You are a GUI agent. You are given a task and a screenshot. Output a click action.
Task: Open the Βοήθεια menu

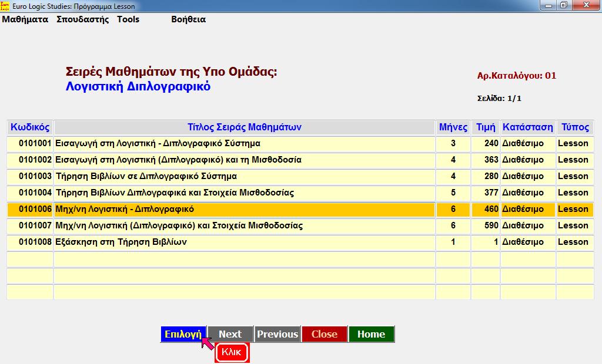tap(188, 19)
